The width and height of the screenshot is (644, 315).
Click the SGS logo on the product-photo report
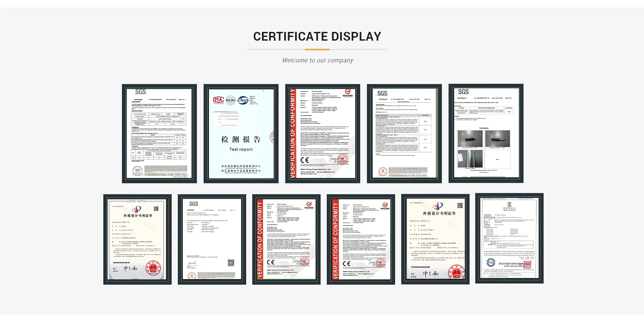click(x=463, y=92)
